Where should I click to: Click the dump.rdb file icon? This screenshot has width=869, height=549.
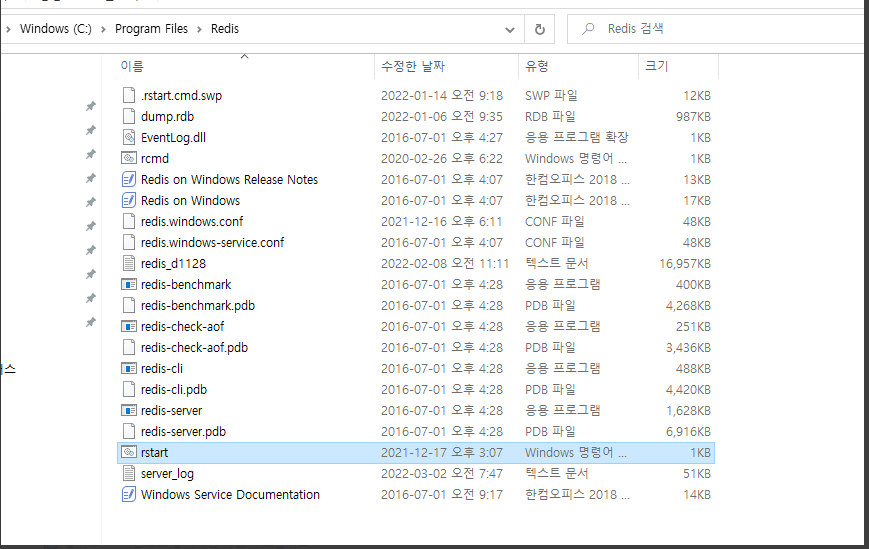pyautogui.click(x=129, y=116)
